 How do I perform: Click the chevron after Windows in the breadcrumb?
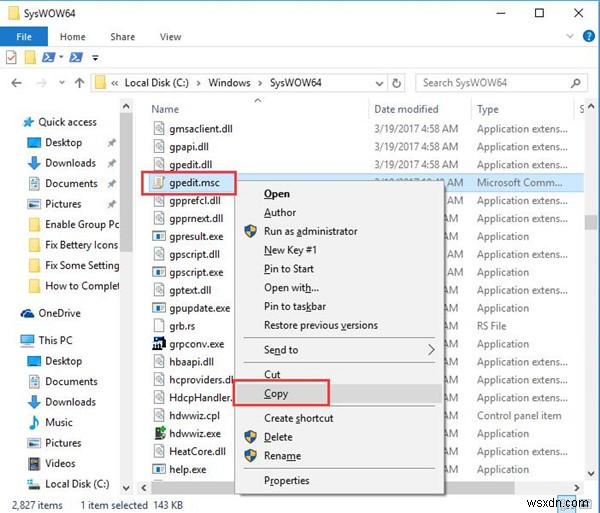click(x=260, y=83)
